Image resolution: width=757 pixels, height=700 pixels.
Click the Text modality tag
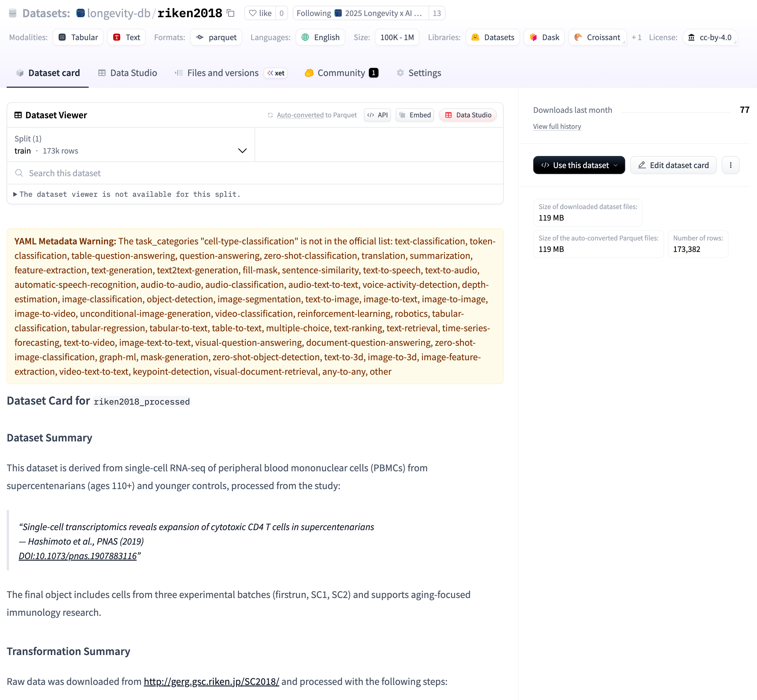pos(126,37)
